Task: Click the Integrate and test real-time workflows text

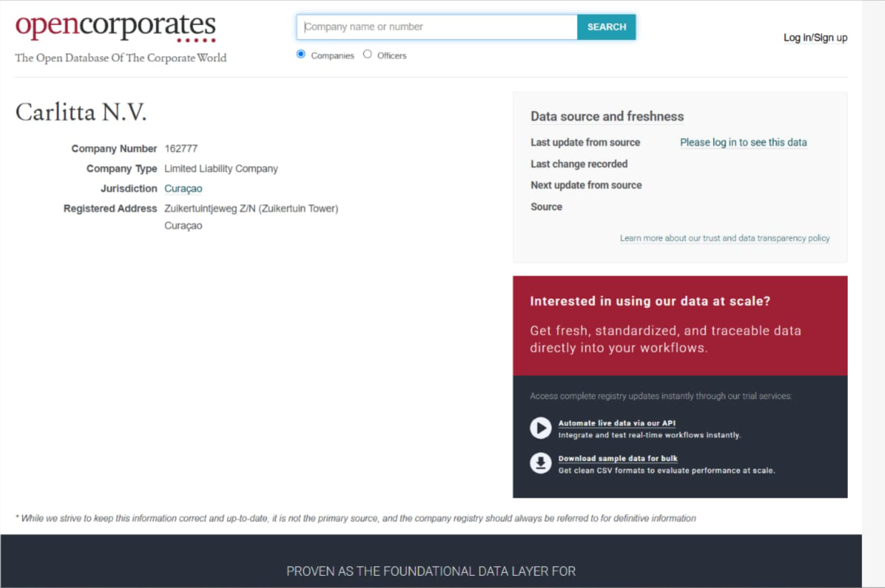Action: (649, 435)
